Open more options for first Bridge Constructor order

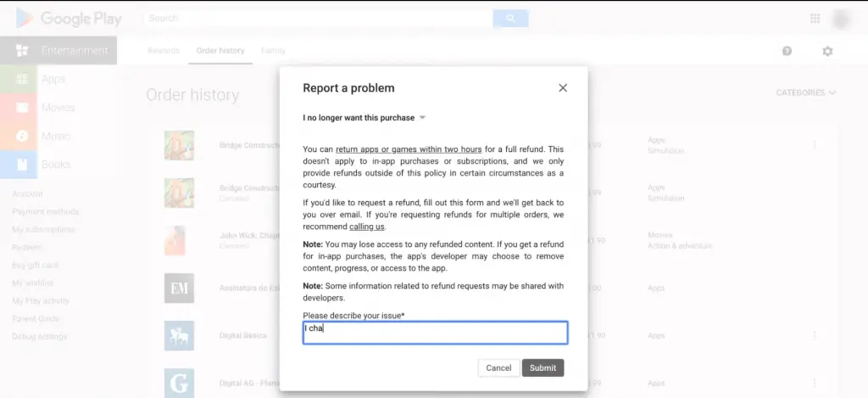[x=815, y=145]
